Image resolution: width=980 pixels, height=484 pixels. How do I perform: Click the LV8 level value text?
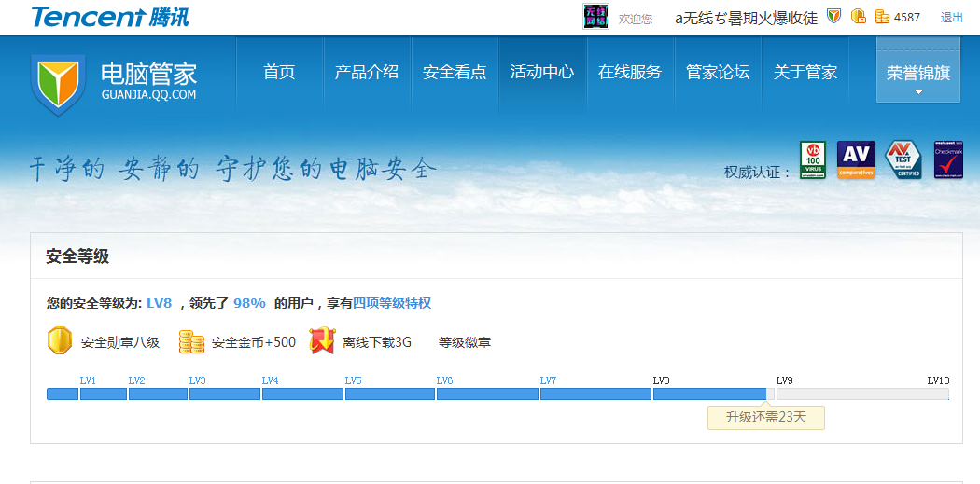coord(160,303)
